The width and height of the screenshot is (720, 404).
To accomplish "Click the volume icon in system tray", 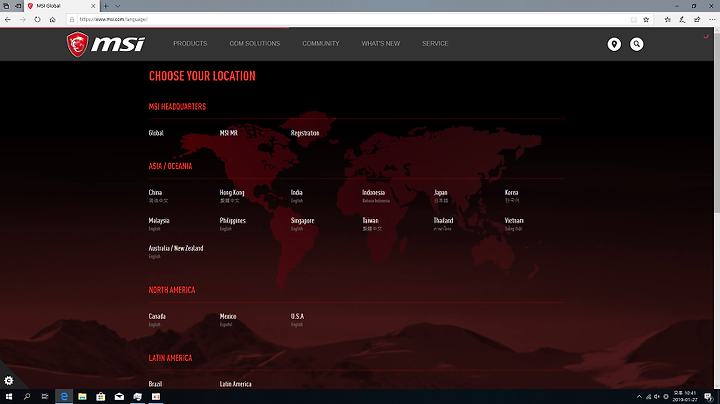I will (657, 397).
